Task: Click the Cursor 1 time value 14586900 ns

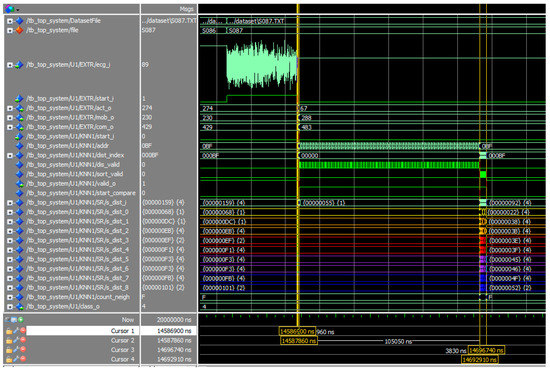Action: coord(174,331)
